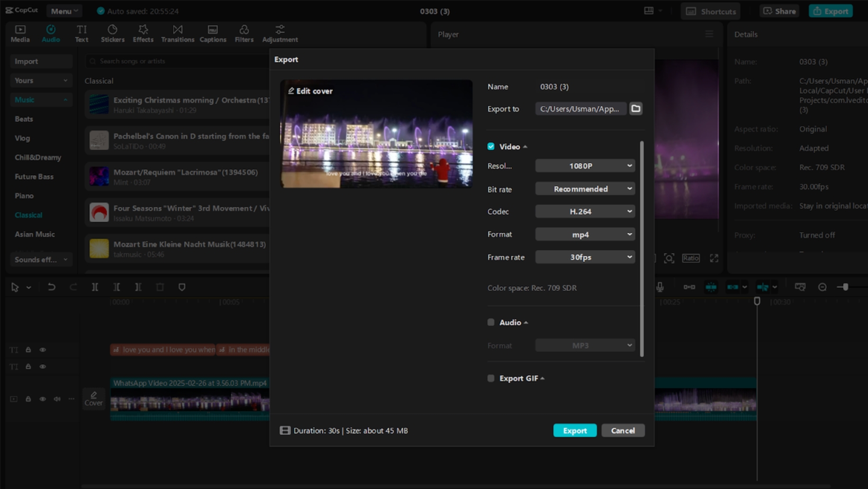Select the Chill&Dreamy music category
The image size is (868, 489).
pyautogui.click(x=38, y=157)
